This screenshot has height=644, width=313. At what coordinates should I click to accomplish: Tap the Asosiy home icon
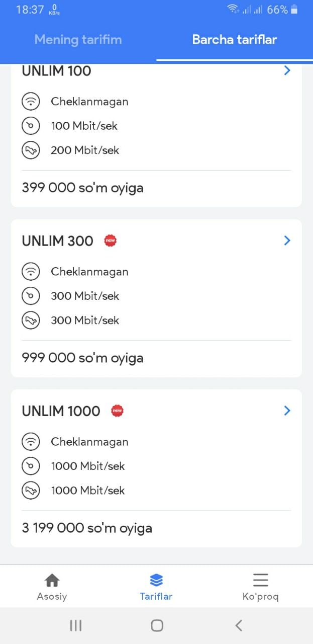click(52, 581)
